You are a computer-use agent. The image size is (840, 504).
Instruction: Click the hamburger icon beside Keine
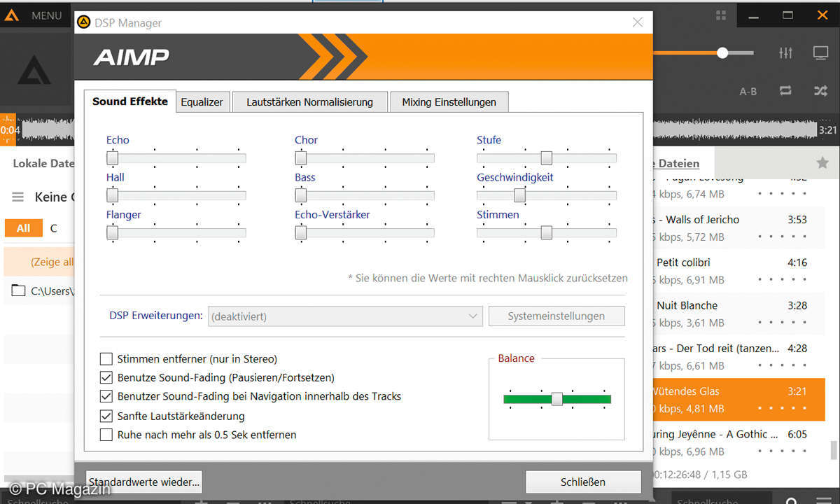click(x=18, y=197)
